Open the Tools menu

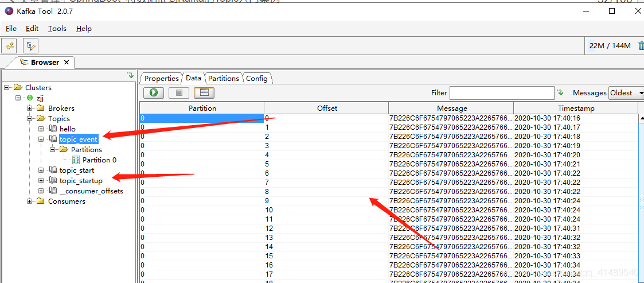coord(57,28)
